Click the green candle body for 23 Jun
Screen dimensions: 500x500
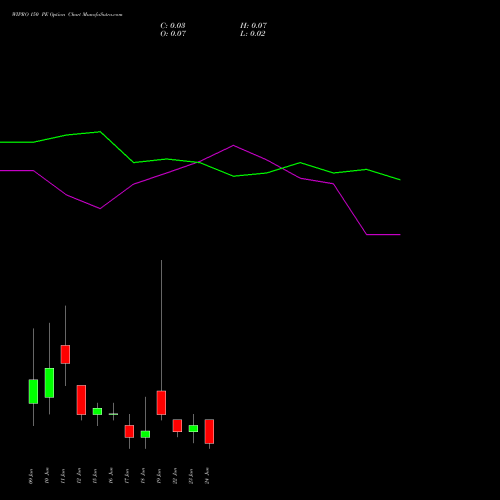193,429
